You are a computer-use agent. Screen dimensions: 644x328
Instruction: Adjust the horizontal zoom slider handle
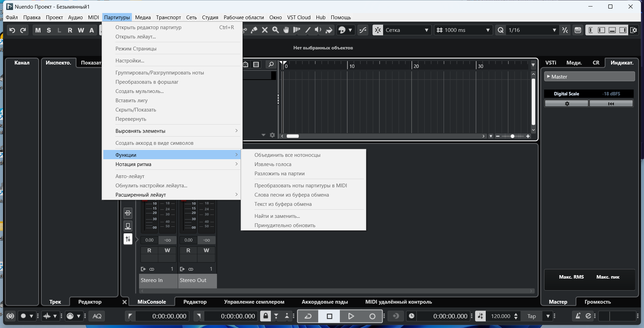[x=512, y=136]
